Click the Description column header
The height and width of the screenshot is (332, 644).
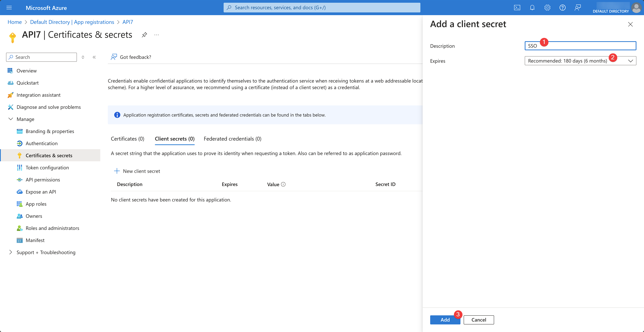[x=130, y=184]
